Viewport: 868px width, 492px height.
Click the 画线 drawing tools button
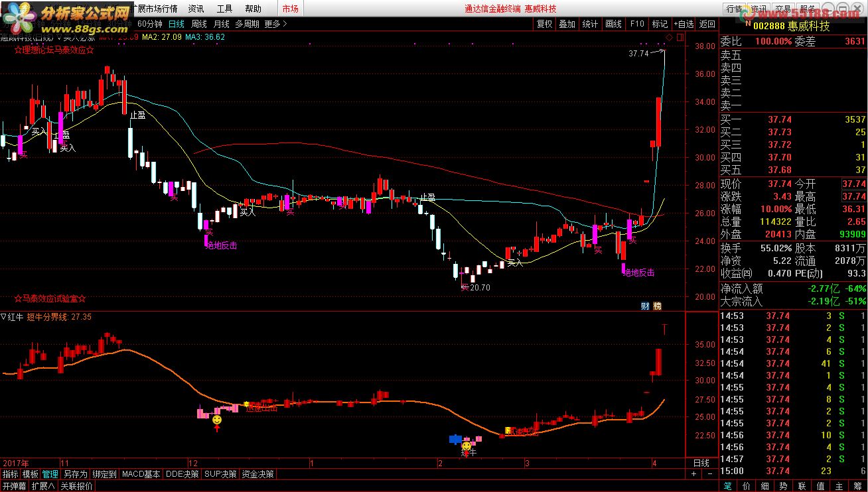(613, 24)
